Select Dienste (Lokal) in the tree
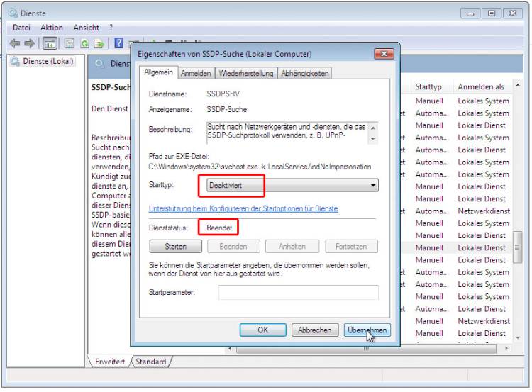Viewport: 532px width, 392px height. coord(47,62)
